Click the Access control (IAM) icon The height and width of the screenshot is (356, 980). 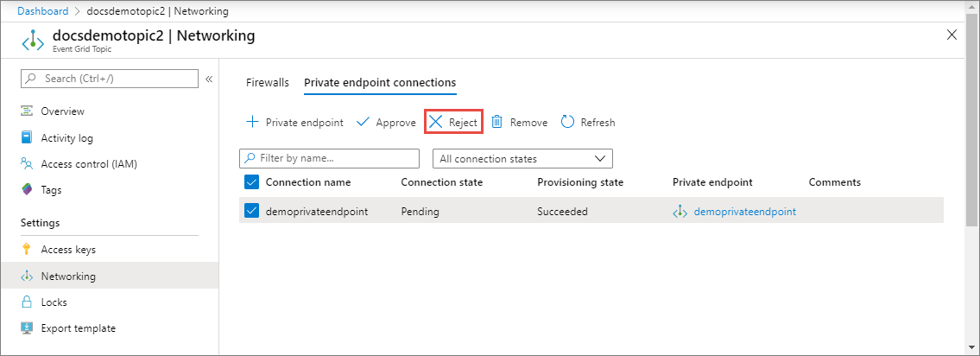click(27, 163)
